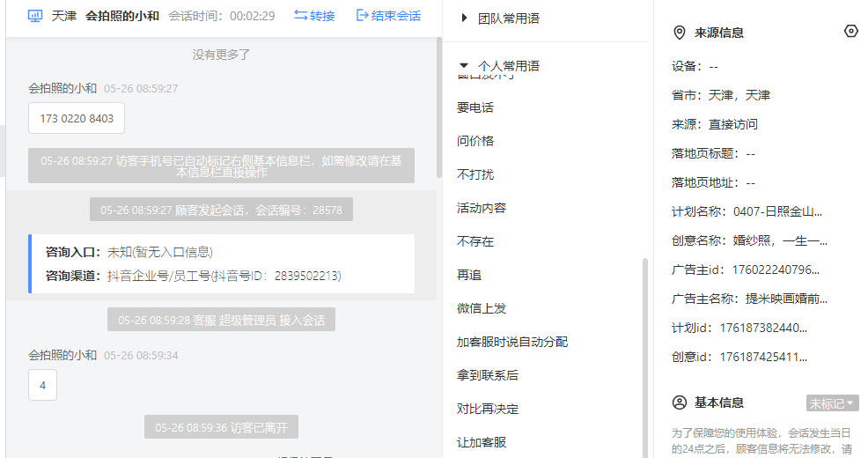Select the 活动内容 quick phrase
The height and width of the screenshot is (458, 868).
(x=481, y=208)
